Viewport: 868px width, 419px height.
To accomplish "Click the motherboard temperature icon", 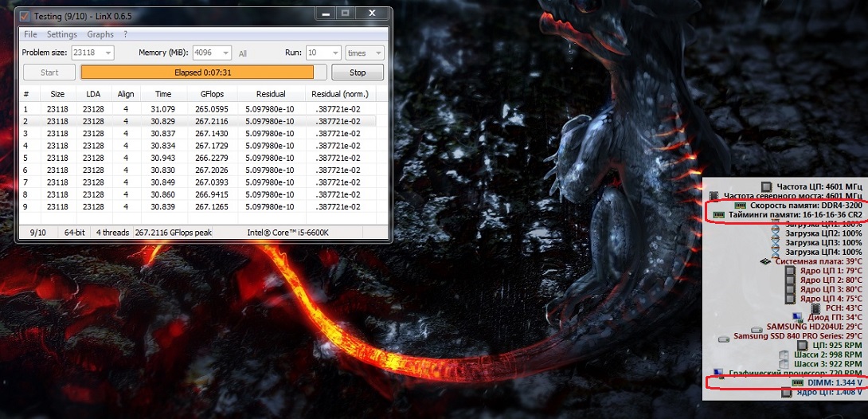I will click(x=764, y=260).
